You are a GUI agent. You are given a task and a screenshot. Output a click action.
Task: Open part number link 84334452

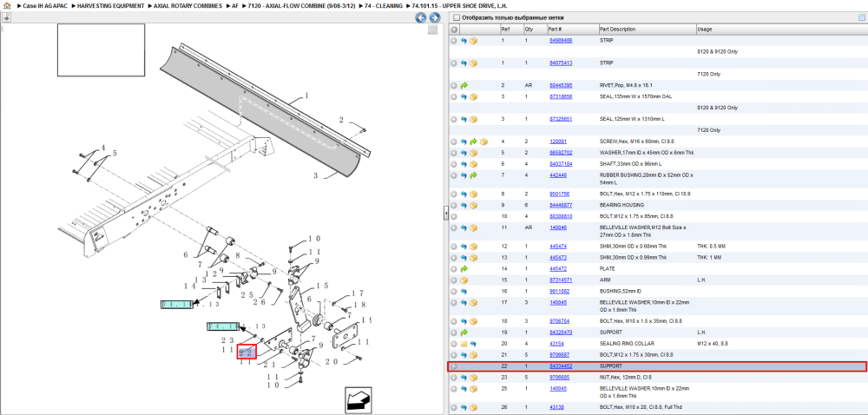click(x=561, y=366)
